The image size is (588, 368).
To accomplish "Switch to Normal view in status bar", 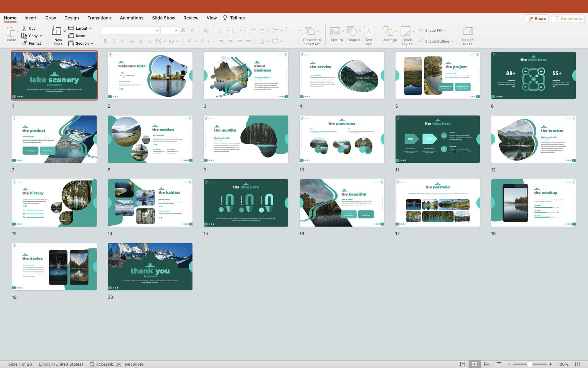I will pyautogui.click(x=462, y=364).
